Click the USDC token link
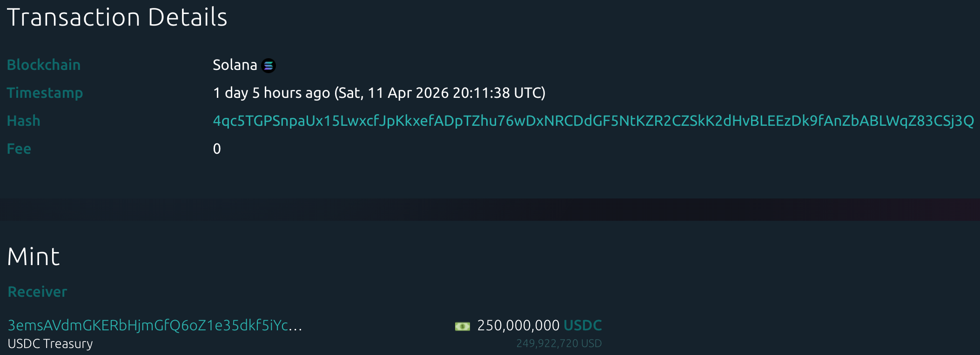The width and height of the screenshot is (980, 355). click(x=583, y=325)
